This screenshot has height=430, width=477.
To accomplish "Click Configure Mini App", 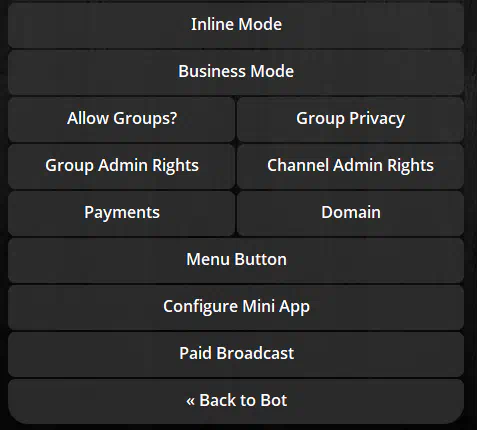I will (x=236, y=308).
